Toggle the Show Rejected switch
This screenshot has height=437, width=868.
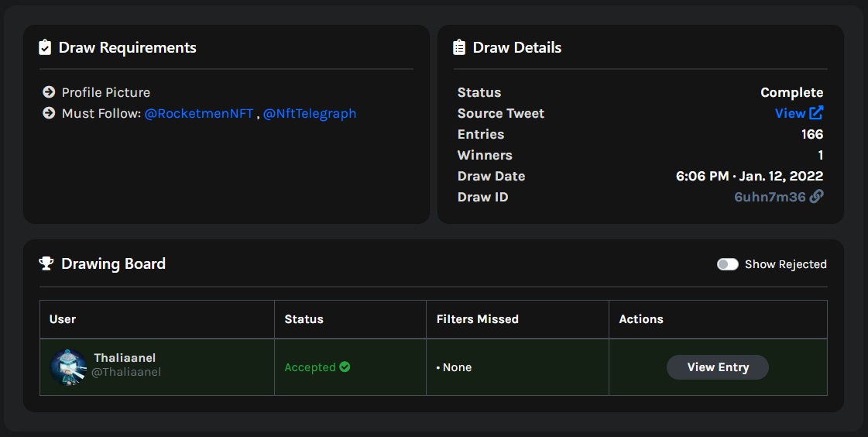pyautogui.click(x=727, y=264)
